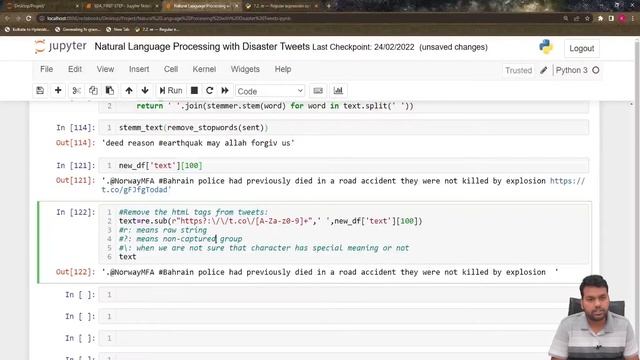Open the Kernel menu
Viewport: 640px width, 360px height.
coord(204,69)
